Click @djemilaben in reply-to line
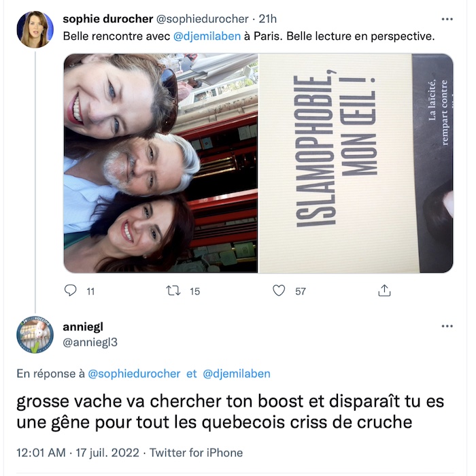Image resolution: width=476 pixels, height=476 pixels. coord(237,374)
